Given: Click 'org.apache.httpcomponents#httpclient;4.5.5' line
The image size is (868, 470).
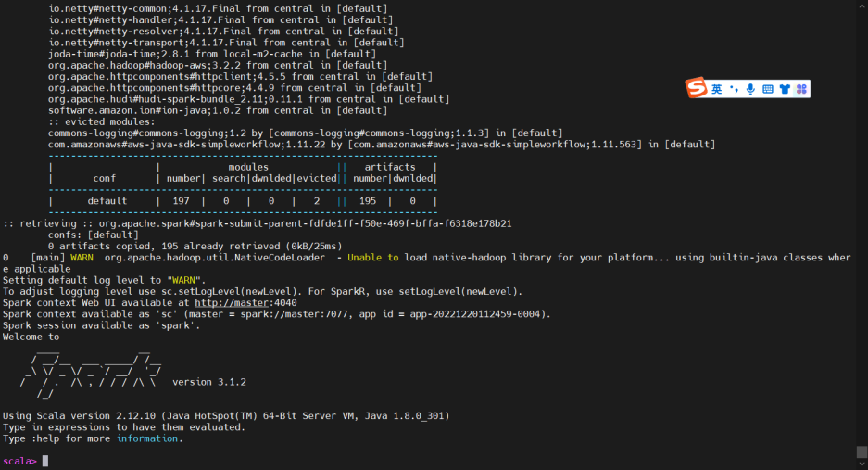Looking at the screenshot, I should (240, 77).
